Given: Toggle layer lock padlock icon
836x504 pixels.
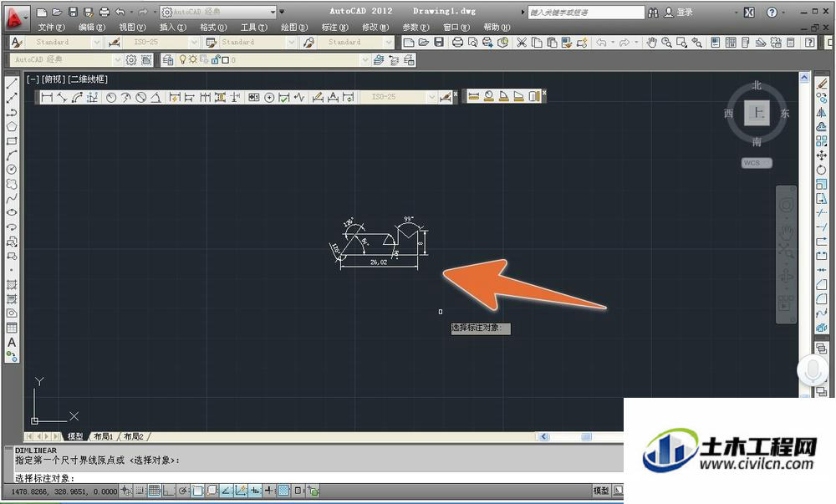Looking at the screenshot, I should tap(216, 59).
